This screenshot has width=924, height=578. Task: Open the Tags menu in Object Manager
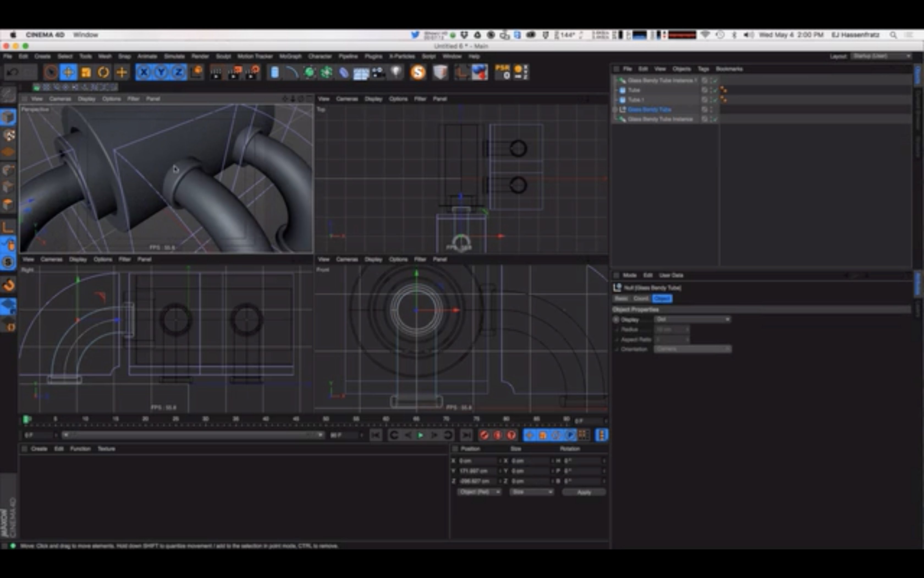tap(703, 69)
